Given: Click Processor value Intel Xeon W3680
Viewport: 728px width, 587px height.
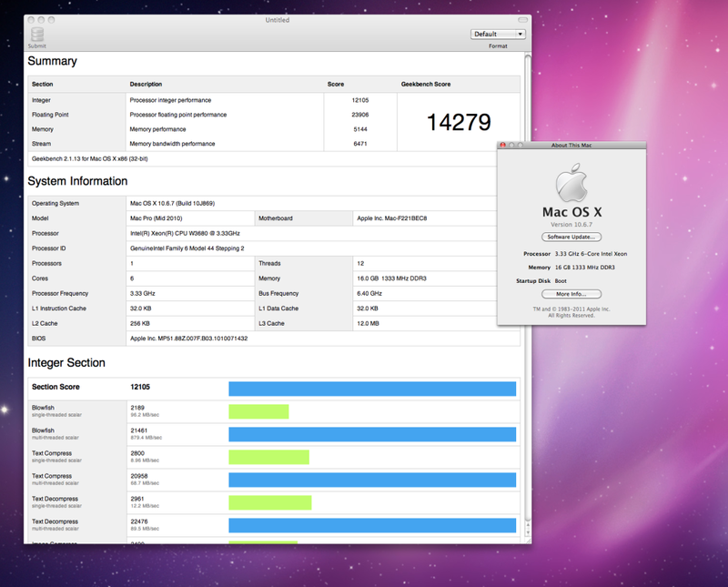Looking at the screenshot, I should 185,233.
